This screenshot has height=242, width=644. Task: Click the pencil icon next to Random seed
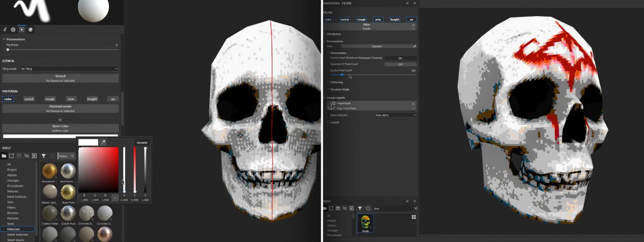coord(415,46)
